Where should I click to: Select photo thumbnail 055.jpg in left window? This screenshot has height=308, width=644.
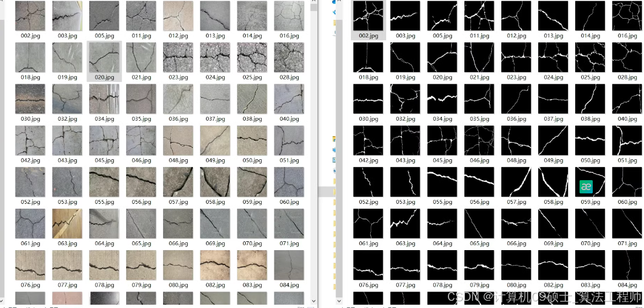pyautogui.click(x=104, y=182)
